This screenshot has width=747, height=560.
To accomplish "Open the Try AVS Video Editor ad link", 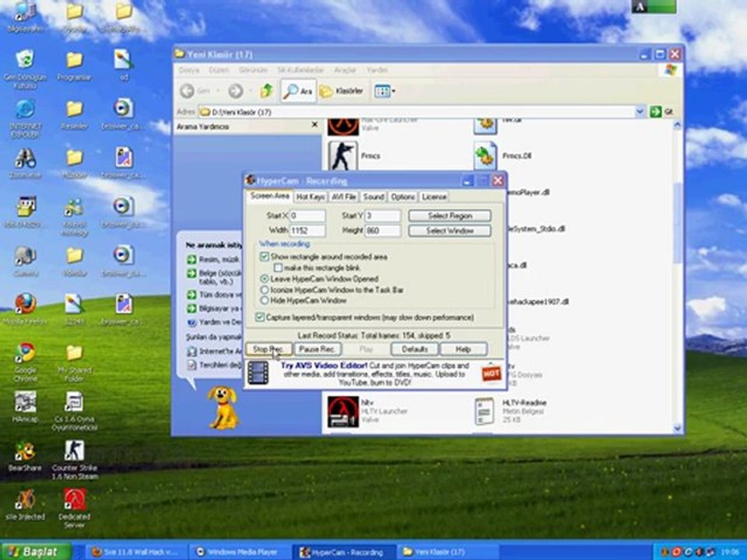I will click(324, 366).
